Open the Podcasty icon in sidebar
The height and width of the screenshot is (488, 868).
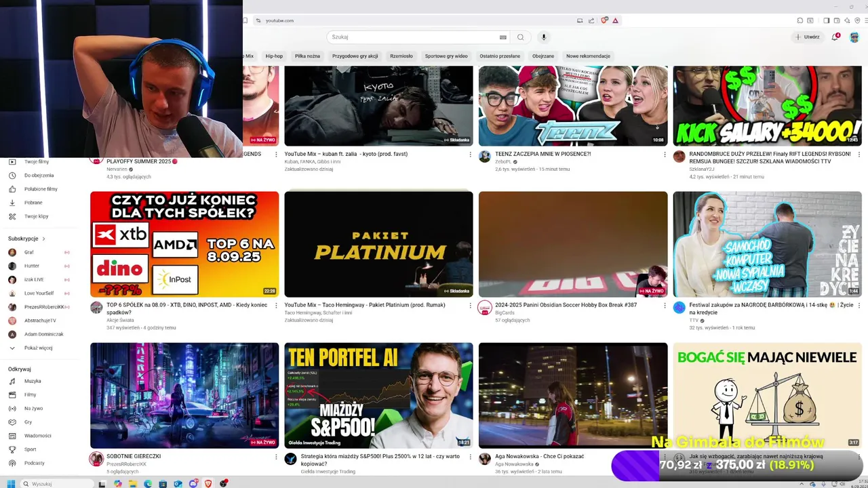pos(12,463)
